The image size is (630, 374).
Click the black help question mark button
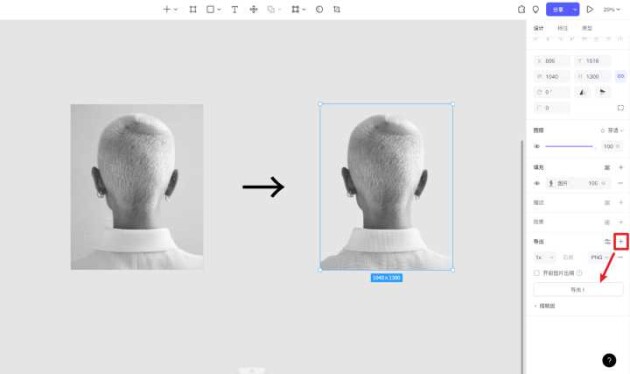point(609,360)
